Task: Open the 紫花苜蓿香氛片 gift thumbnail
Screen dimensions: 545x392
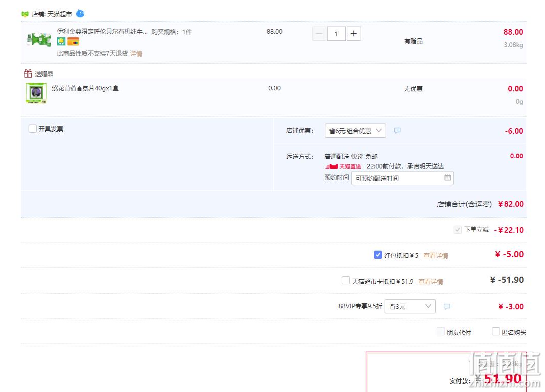Action: pyautogui.click(x=36, y=93)
